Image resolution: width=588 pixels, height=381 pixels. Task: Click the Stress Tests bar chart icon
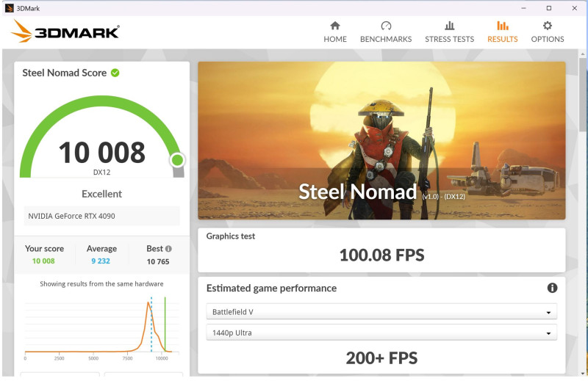pos(449,26)
